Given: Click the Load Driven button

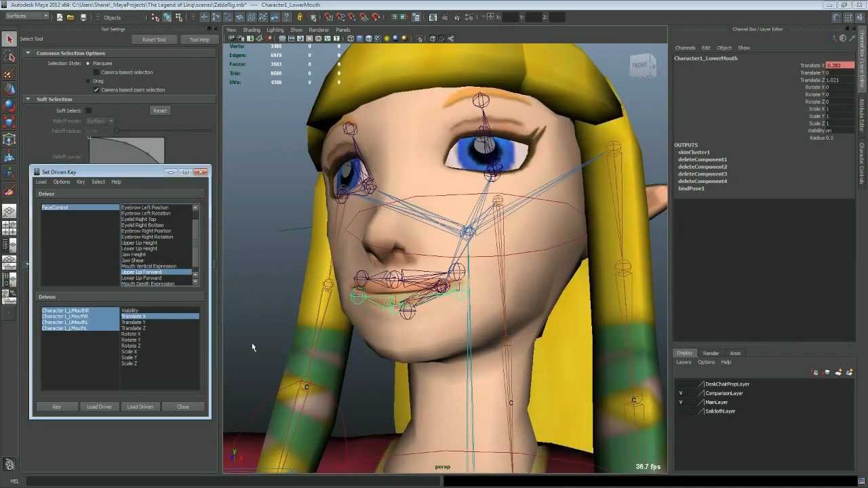Looking at the screenshot, I should [140, 407].
